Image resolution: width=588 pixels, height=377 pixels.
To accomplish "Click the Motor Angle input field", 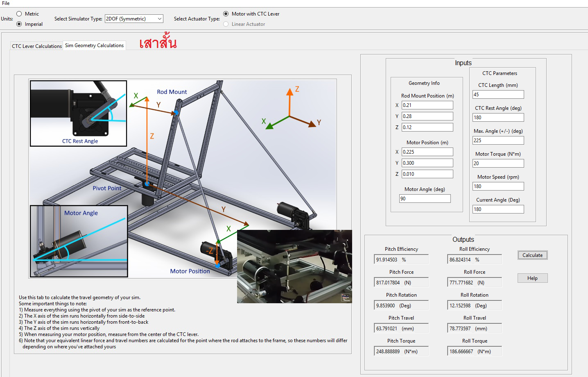I will click(425, 199).
